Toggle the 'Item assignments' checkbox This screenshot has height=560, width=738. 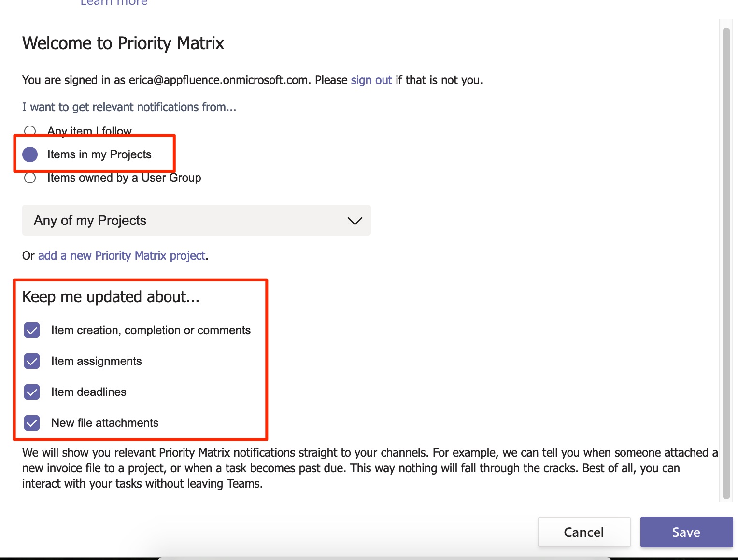(32, 361)
